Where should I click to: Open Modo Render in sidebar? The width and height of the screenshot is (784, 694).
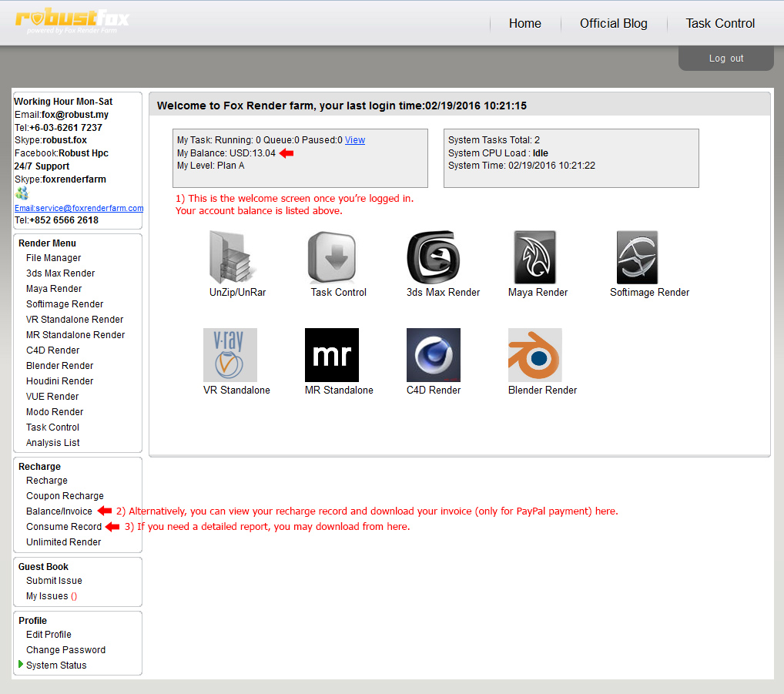[55, 412]
